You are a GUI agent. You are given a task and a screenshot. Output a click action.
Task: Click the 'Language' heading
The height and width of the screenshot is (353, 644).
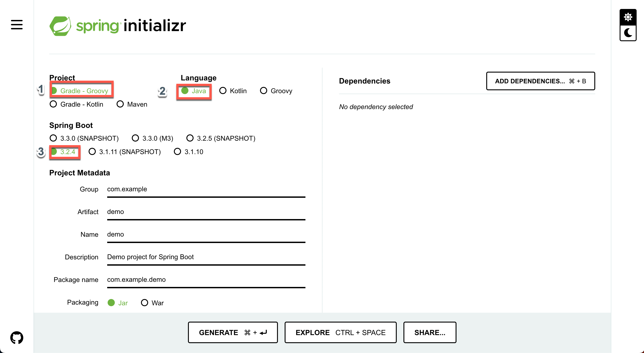(198, 78)
